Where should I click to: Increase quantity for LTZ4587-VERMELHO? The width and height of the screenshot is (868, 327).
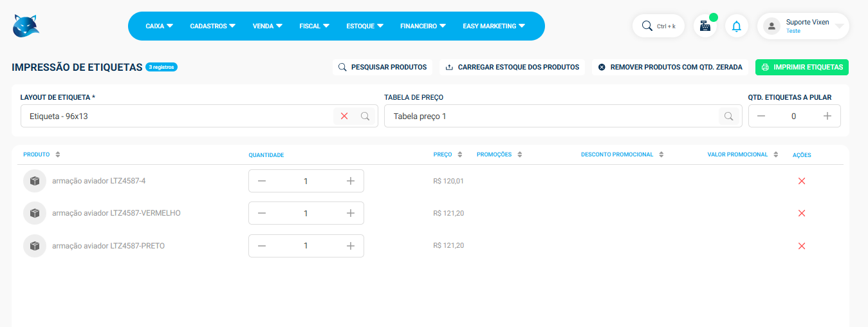click(351, 213)
